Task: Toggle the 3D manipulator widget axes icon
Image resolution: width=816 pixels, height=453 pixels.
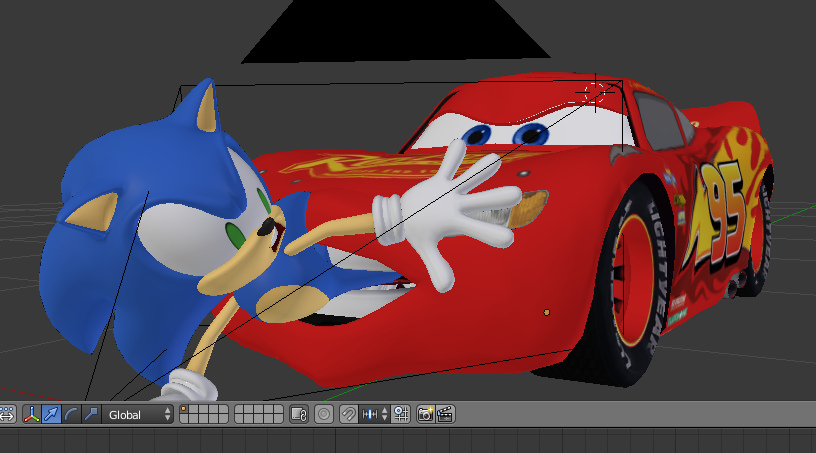Action: coord(32,414)
